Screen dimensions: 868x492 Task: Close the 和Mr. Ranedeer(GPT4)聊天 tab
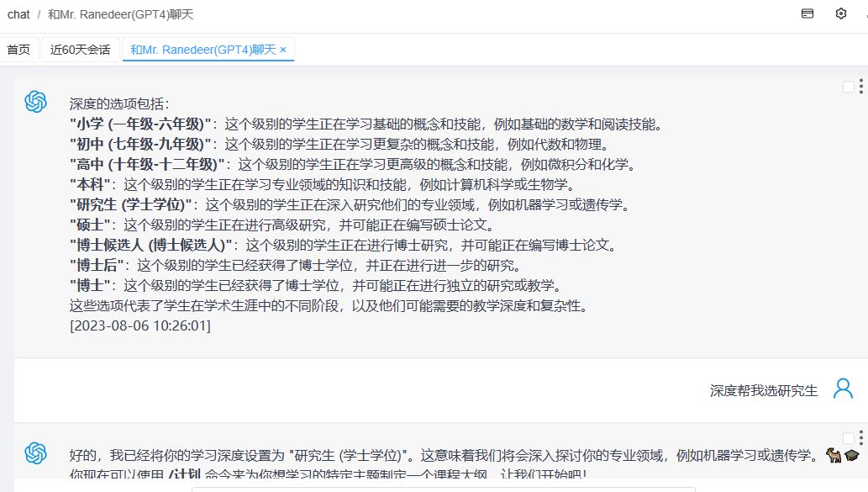(x=283, y=50)
